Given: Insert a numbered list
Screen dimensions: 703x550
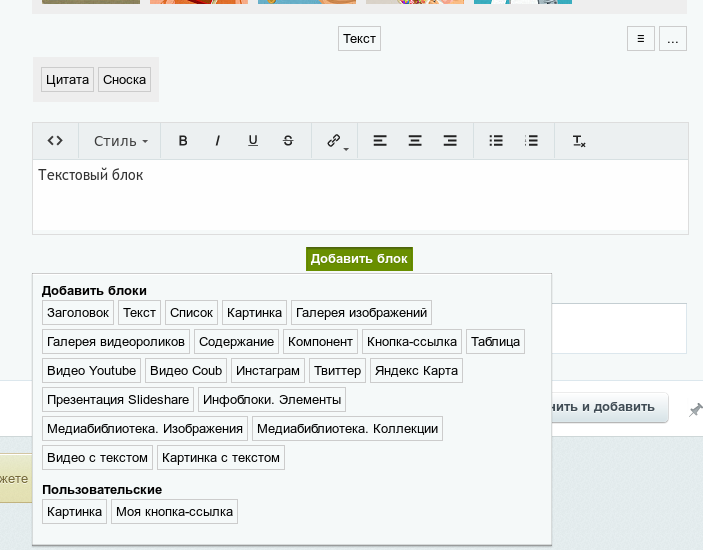Looking at the screenshot, I should point(532,141).
